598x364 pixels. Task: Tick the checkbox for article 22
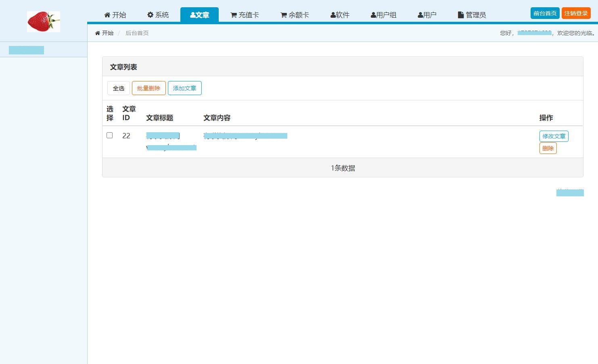coord(109,135)
